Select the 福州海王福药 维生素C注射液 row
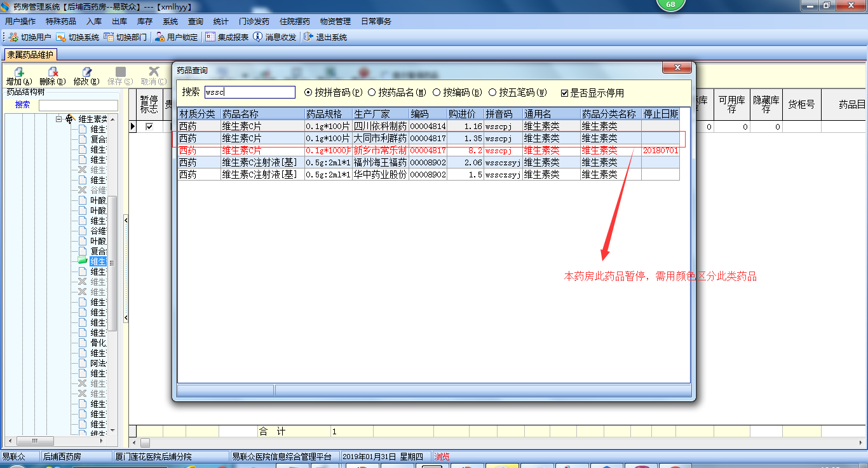 pos(429,162)
